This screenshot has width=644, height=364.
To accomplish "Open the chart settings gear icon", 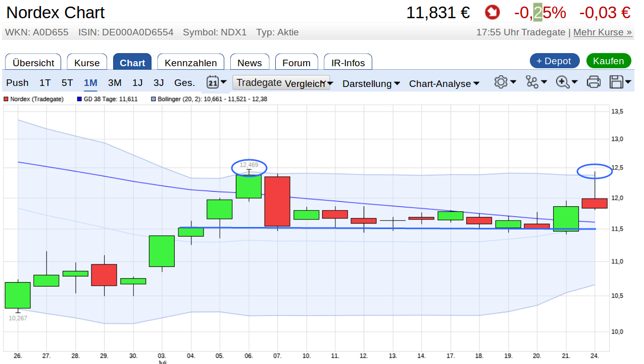I will [x=501, y=82].
